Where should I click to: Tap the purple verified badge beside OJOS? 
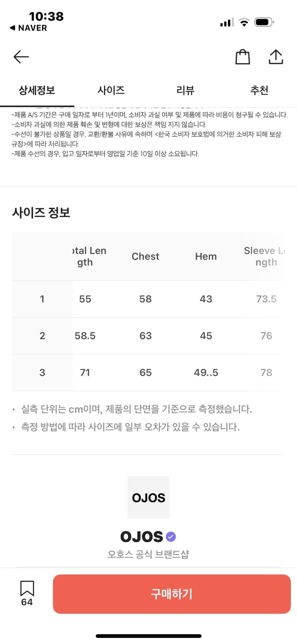(x=171, y=536)
